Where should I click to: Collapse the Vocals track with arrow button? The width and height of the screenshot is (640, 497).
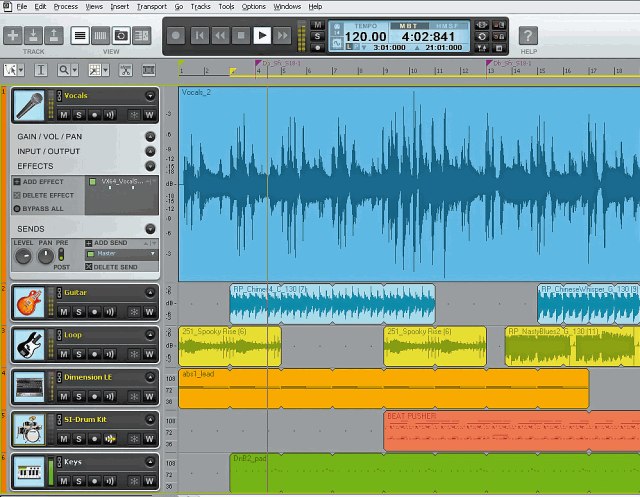(x=150, y=96)
